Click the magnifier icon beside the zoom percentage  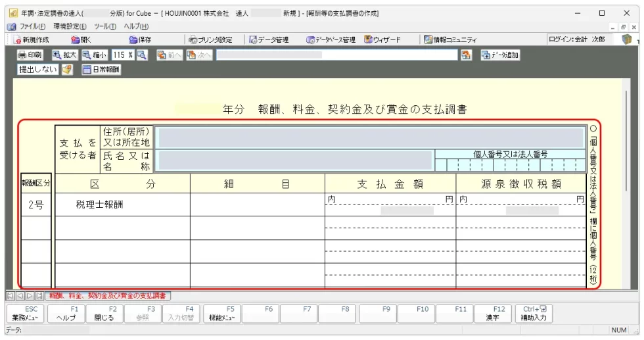pos(142,55)
